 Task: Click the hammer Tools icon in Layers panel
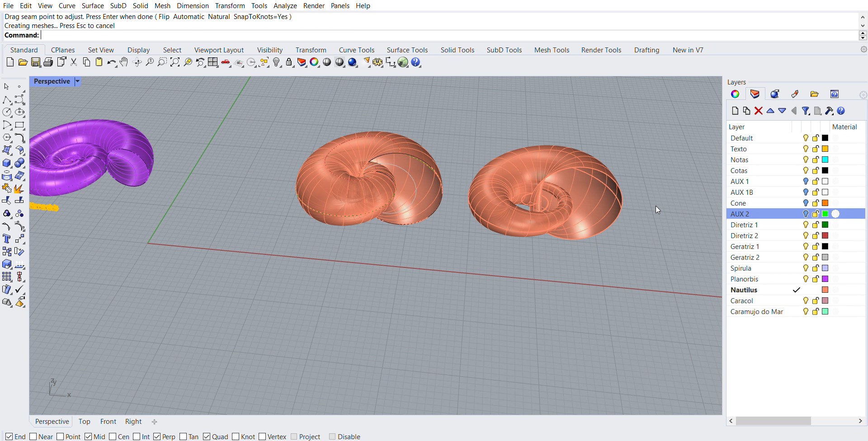click(x=829, y=111)
